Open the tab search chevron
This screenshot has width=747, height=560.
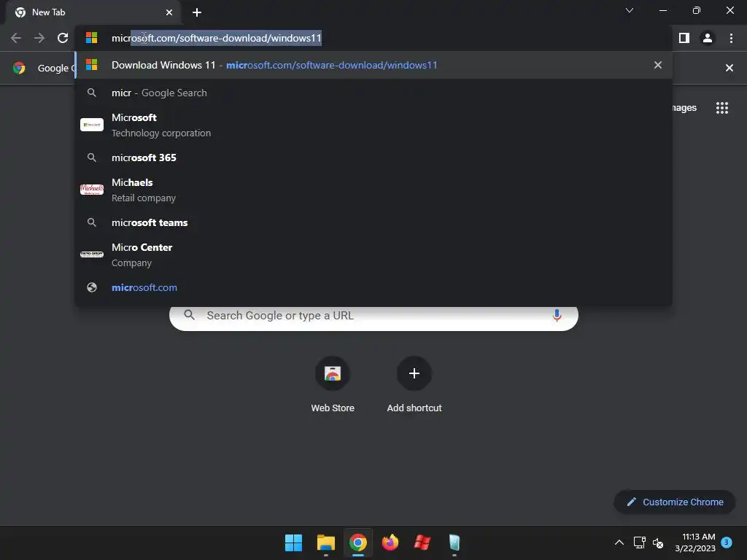tap(630, 10)
